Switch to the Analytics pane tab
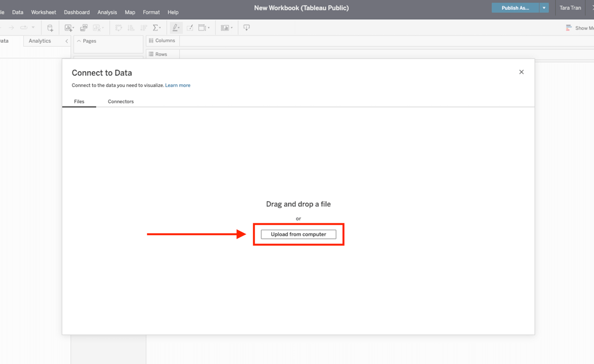Screen dimensions: 594x364 tap(40, 41)
